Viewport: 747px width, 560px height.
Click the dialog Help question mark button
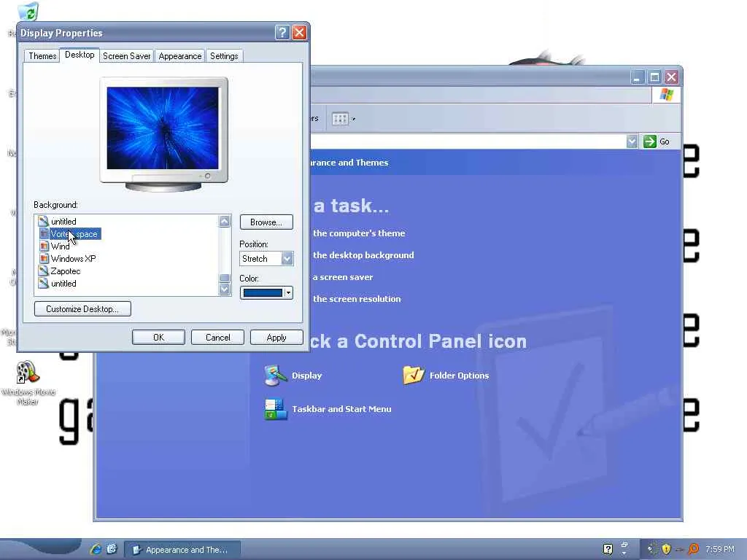point(282,32)
